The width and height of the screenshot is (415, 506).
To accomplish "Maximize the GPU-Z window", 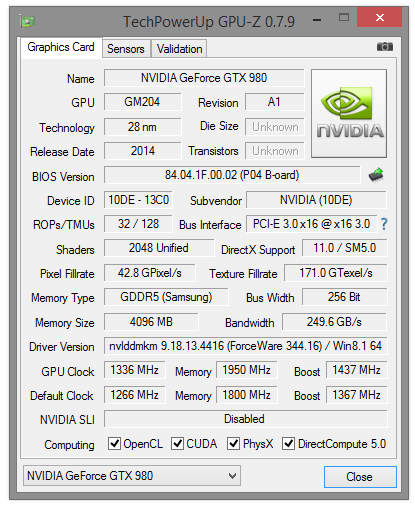I will click(344, 17).
